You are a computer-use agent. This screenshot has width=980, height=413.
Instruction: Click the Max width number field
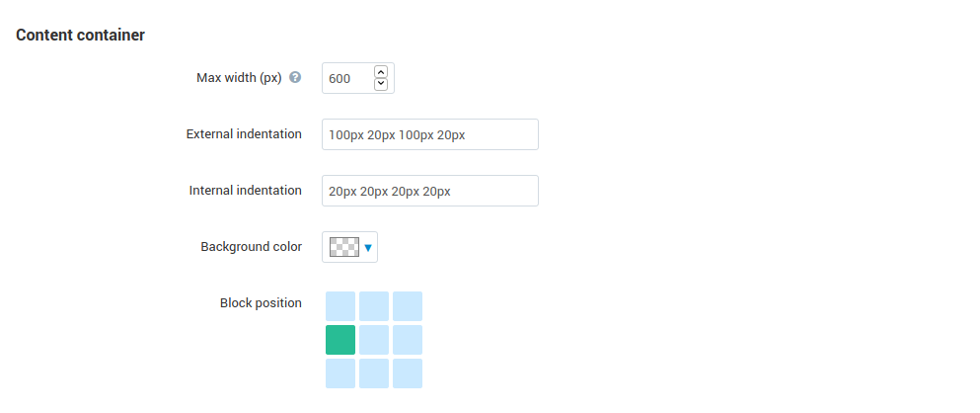(x=358, y=78)
